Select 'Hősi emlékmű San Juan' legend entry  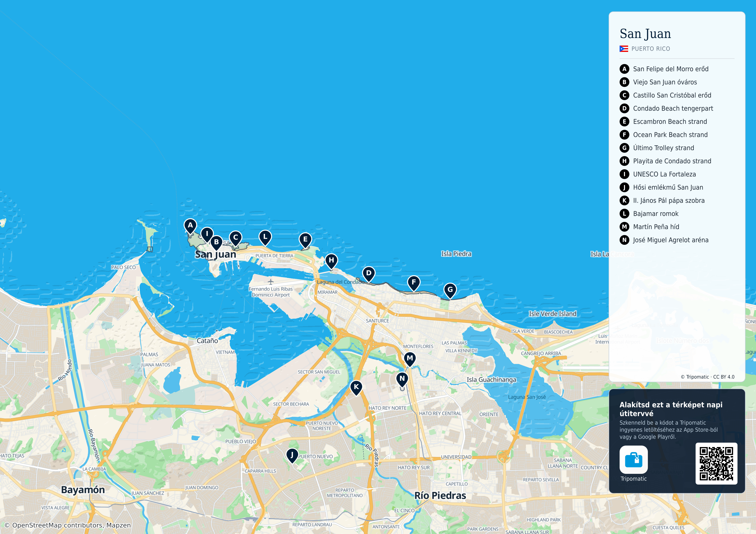[668, 187]
